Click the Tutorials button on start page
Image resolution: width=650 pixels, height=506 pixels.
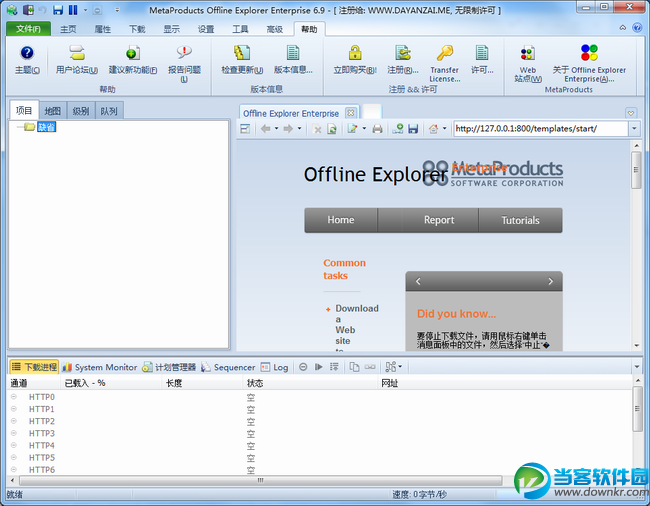tap(520, 220)
